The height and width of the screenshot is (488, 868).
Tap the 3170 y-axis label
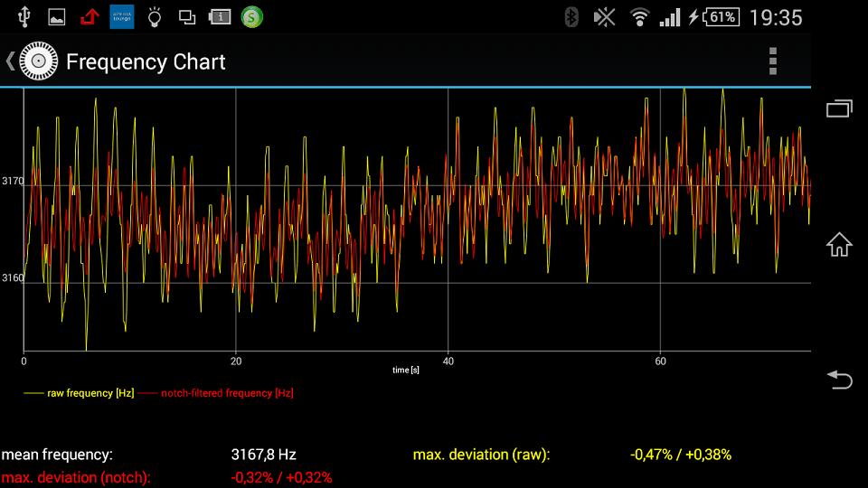tap(13, 181)
